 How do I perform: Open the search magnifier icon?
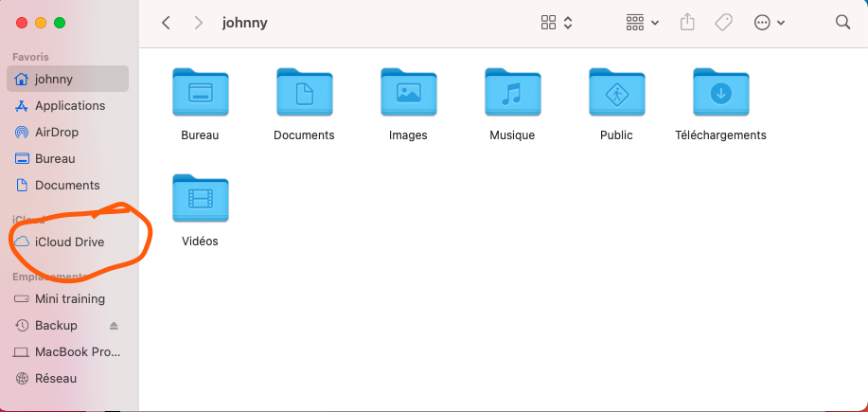pos(842,23)
